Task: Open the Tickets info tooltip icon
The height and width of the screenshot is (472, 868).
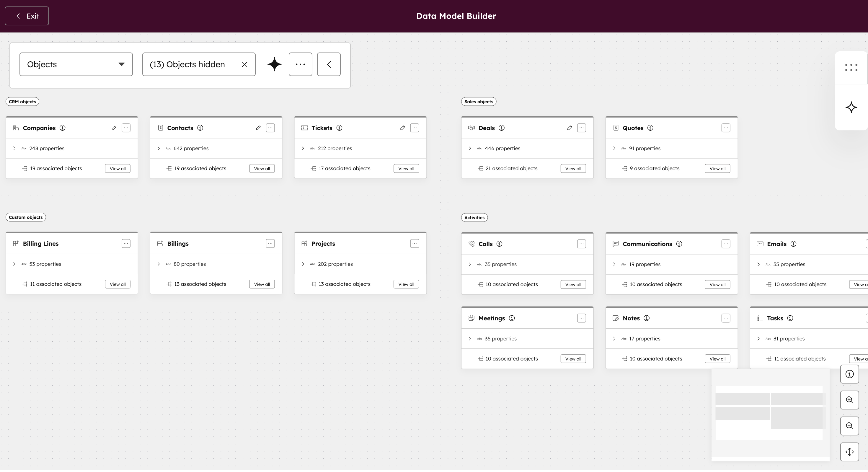Action: (339, 128)
